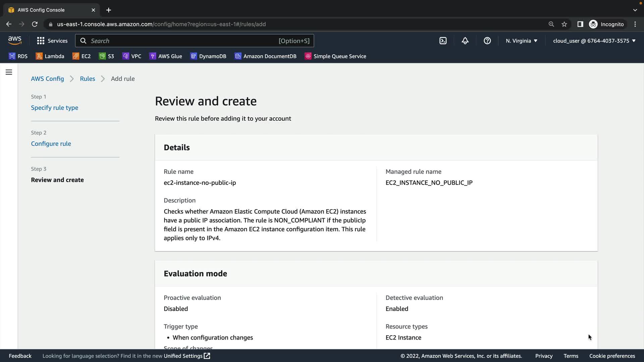644x362 pixels.
Task: Go to Step 1 Specify rule type
Action: (x=54, y=108)
